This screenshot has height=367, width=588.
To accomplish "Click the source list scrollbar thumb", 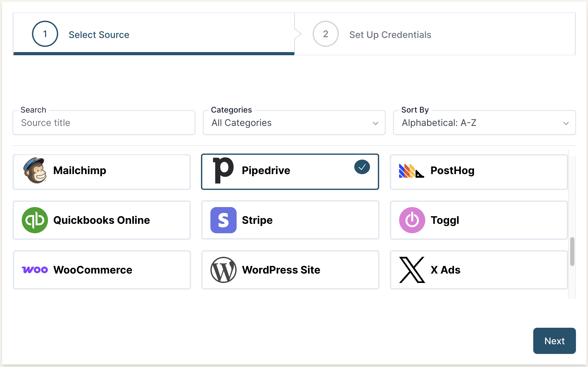I will pos(572,252).
